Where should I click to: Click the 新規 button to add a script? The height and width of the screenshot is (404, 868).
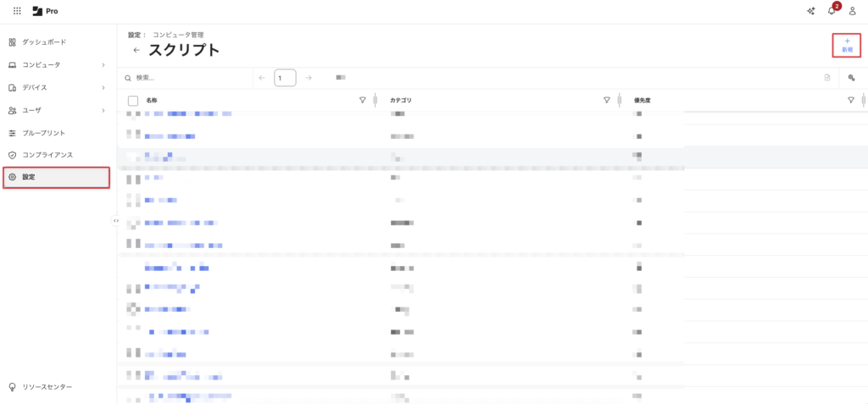tap(847, 46)
